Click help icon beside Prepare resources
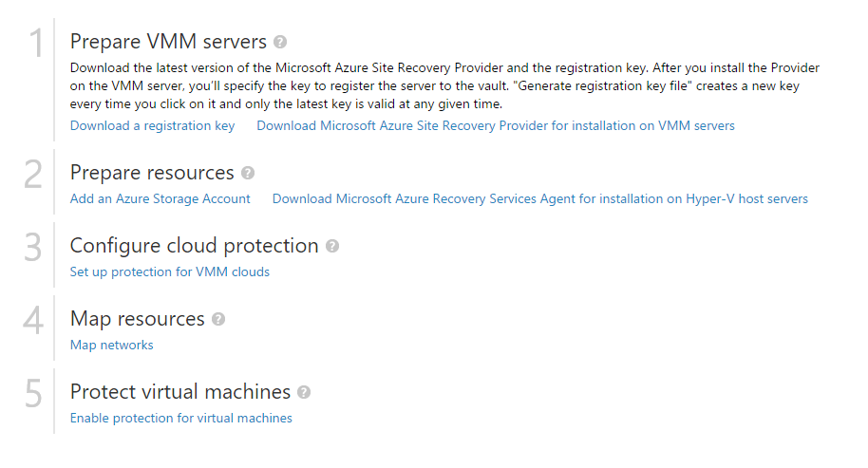 click(248, 173)
